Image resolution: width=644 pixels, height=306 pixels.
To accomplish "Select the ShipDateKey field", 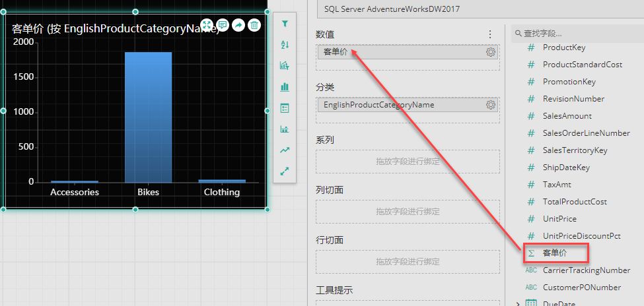I will coord(566,168).
